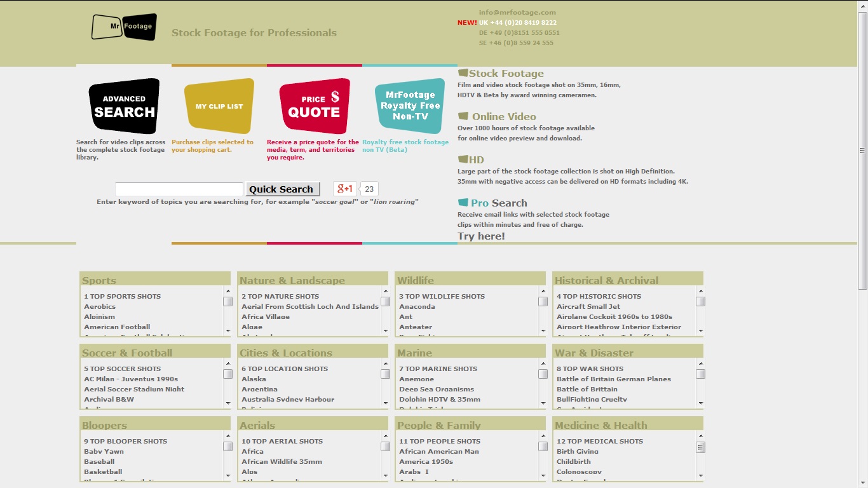Screen dimensions: 868x488
Task: Select "Aerobics" in the Sports list
Action: [x=100, y=306]
